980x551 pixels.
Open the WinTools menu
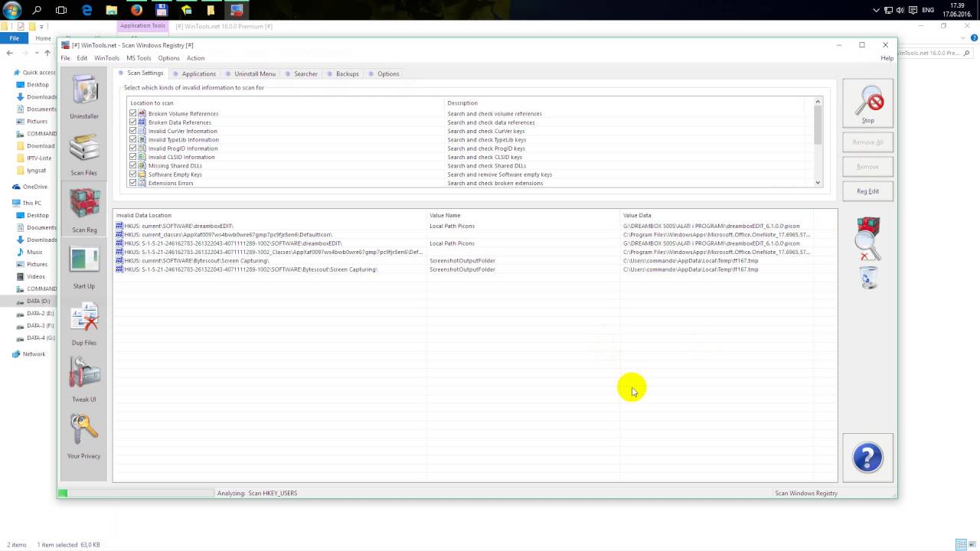click(106, 58)
